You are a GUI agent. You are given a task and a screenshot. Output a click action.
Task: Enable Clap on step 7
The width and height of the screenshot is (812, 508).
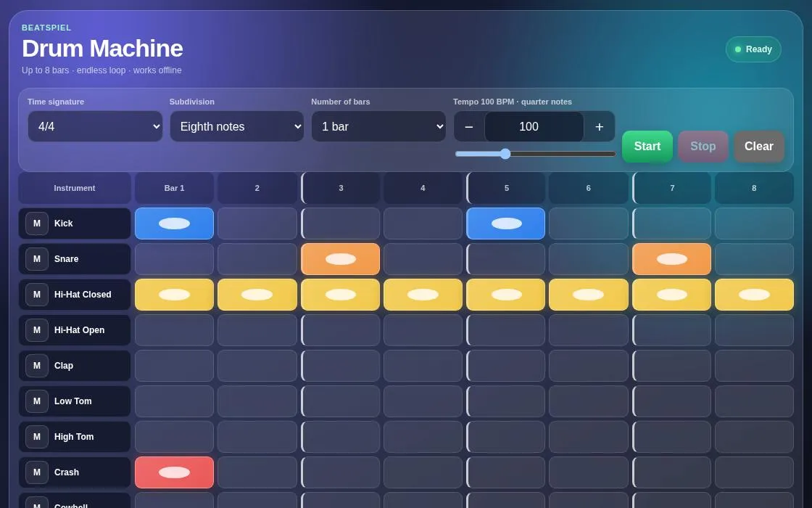pos(671,366)
